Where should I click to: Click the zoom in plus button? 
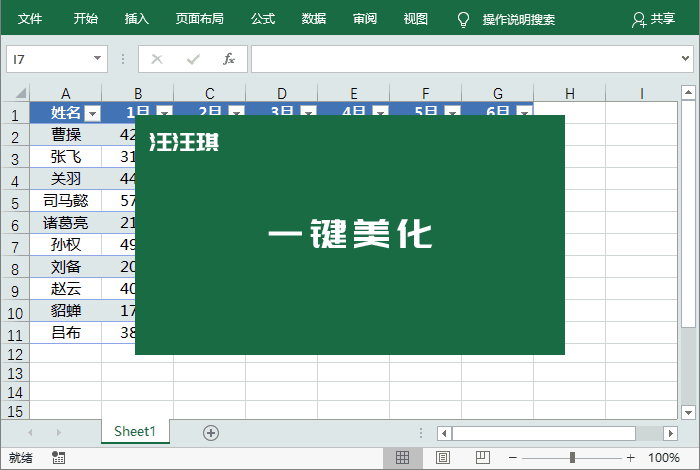coord(630,458)
